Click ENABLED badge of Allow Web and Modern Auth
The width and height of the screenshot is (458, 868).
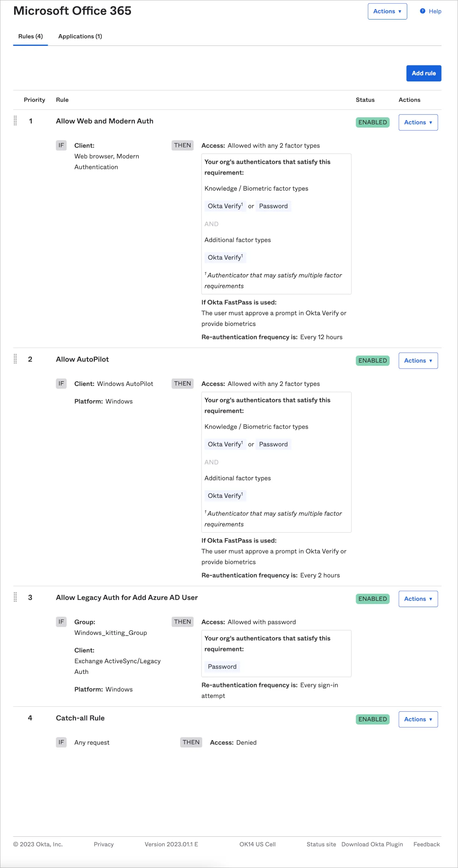(x=373, y=122)
